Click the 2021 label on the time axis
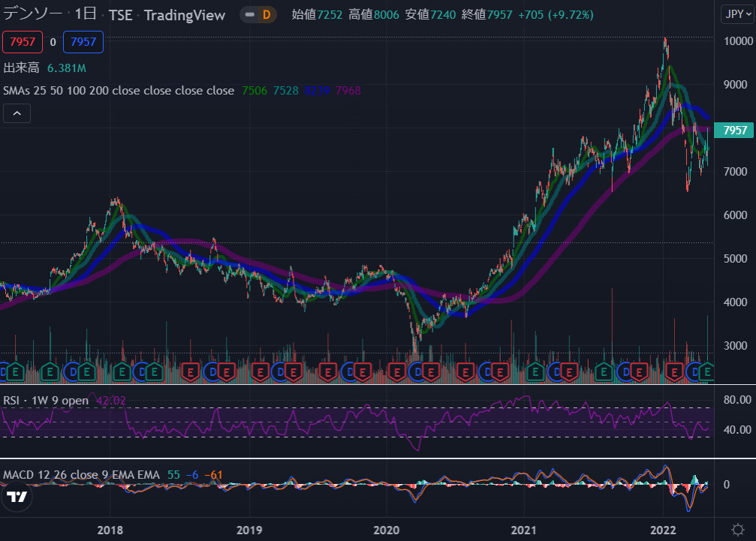 click(523, 530)
